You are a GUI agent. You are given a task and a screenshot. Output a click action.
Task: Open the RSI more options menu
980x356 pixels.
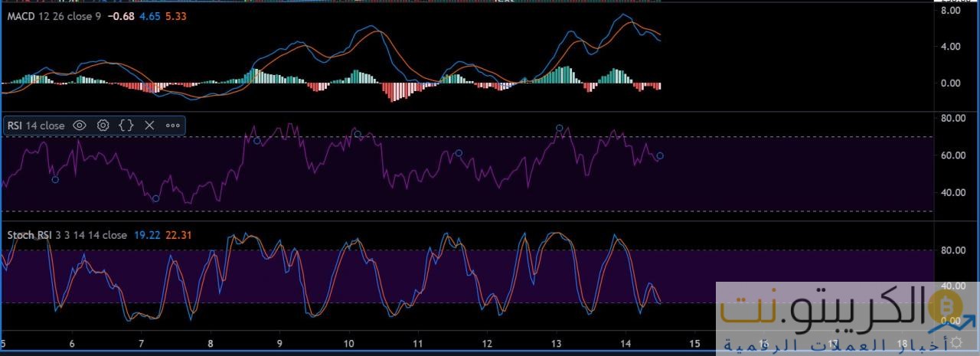tap(172, 126)
